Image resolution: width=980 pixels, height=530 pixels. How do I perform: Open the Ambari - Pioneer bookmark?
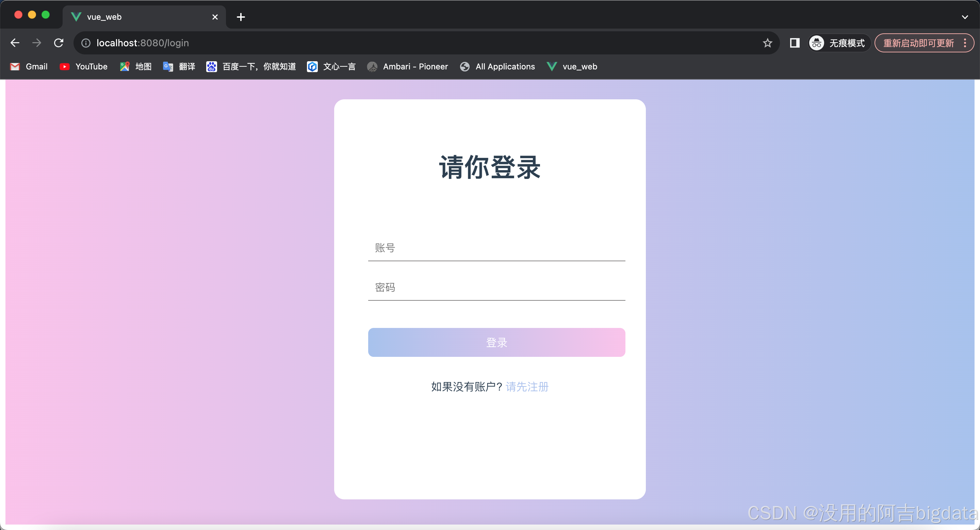407,67
